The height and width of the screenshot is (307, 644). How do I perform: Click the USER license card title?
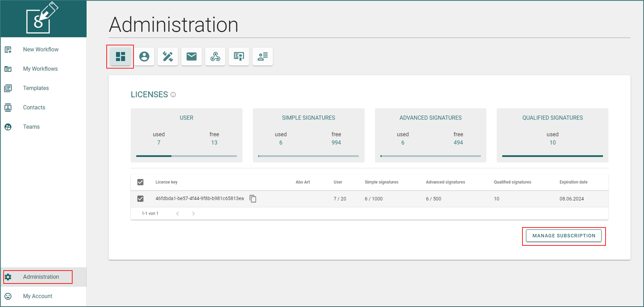pos(187,118)
